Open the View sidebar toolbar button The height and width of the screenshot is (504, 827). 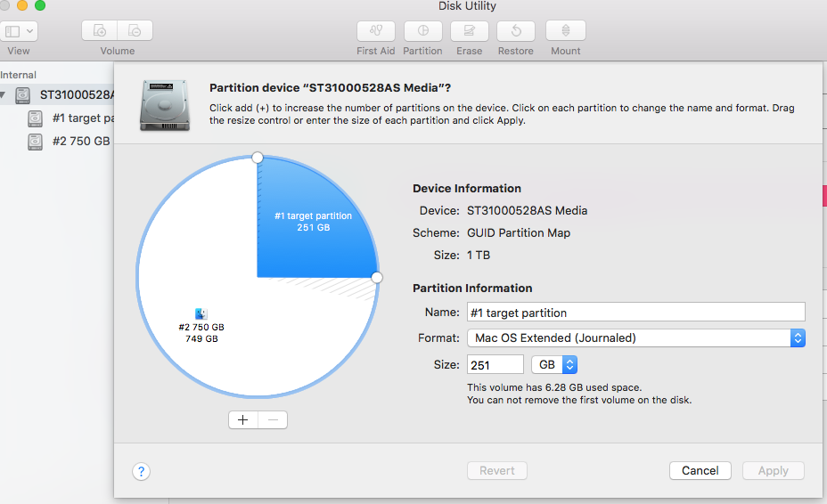pos(19,31)
